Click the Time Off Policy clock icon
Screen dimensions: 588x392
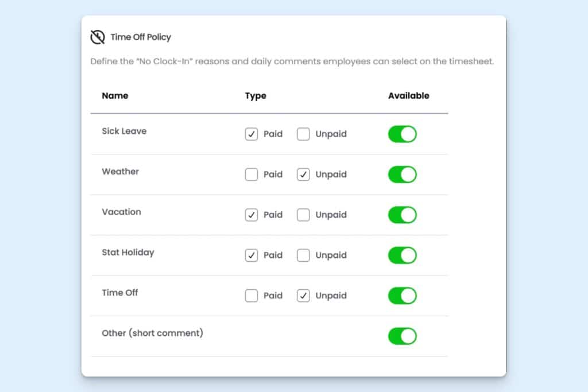98,37
